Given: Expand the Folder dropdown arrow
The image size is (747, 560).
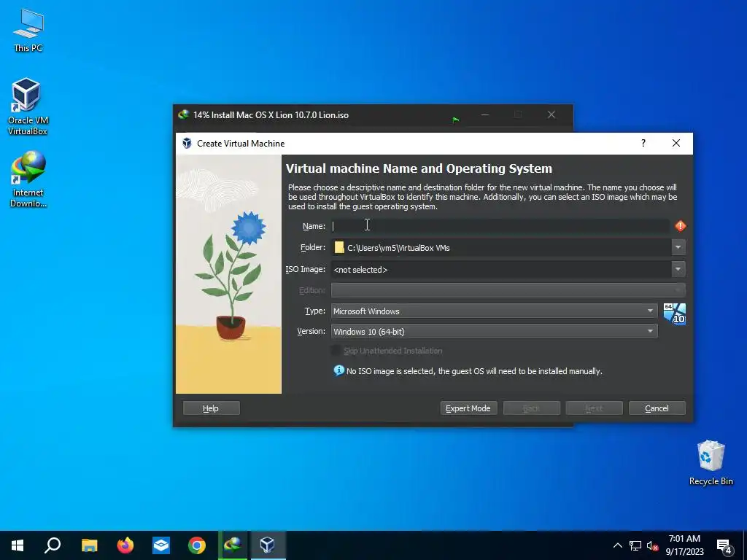Looking at the screenshot, I should (x=678, y=247).
